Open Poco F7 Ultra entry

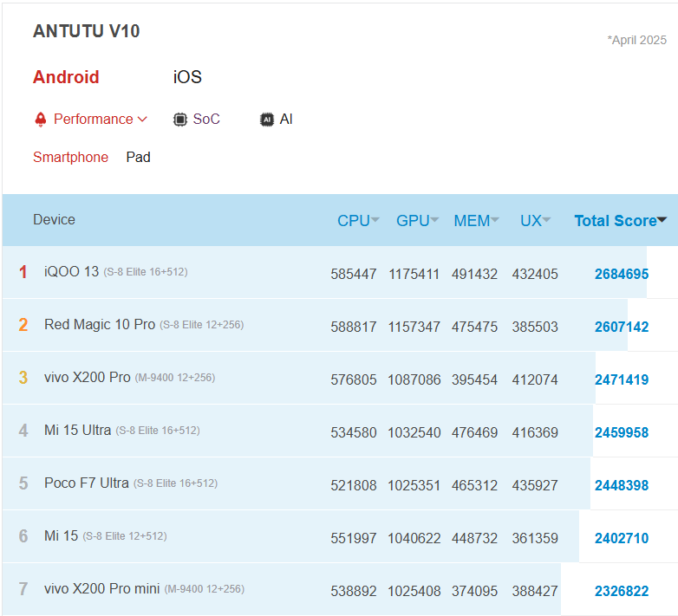(x=87, y=483)
